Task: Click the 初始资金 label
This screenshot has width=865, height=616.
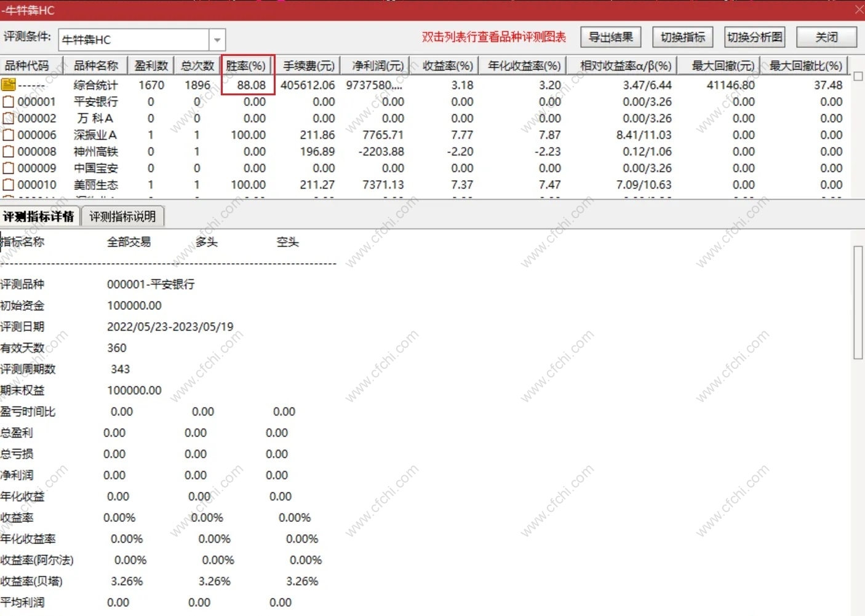Action: 22,306
